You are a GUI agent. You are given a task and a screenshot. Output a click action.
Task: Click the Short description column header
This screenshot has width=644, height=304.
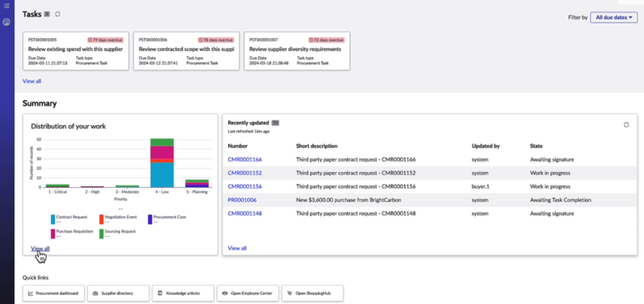(317, 146)
